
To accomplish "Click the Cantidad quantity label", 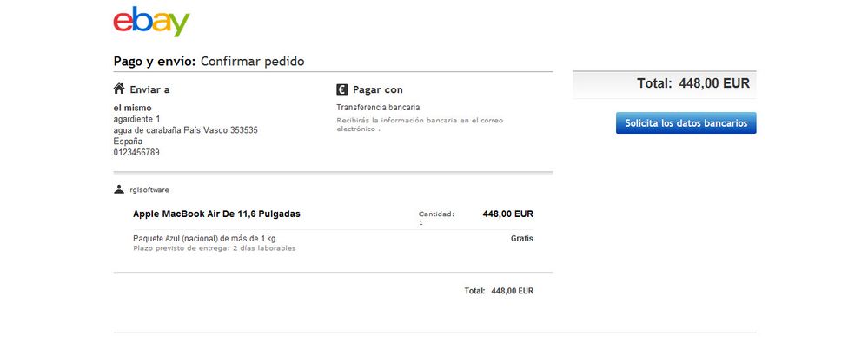I will pos(436,214).
